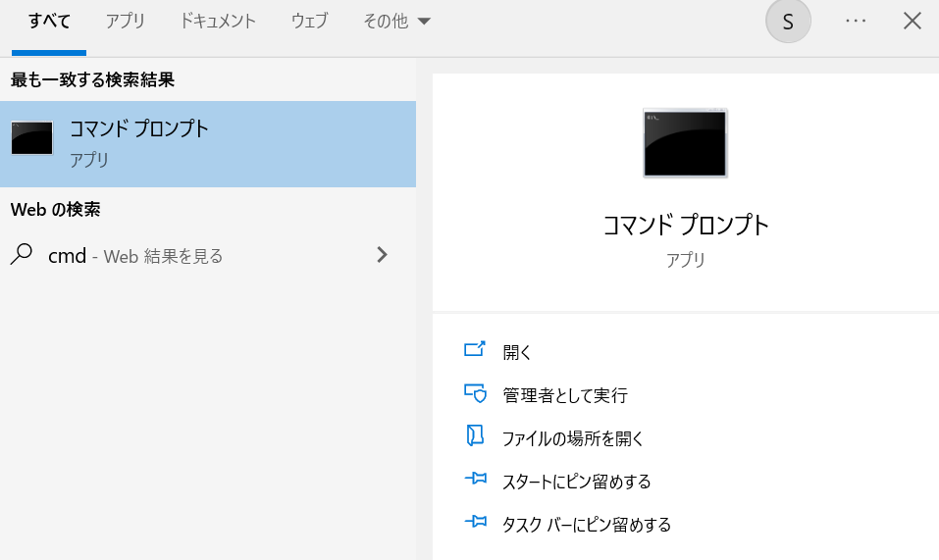939x560 pixels.
Task: Click the pin icon beside タスク バーにピン留めする
Action: point(475,524)
